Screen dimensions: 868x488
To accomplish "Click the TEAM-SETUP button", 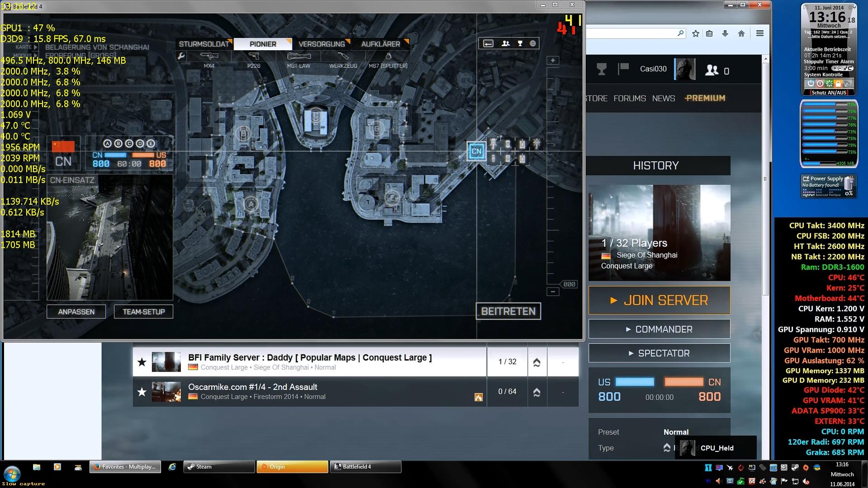I will coord(143,312).
